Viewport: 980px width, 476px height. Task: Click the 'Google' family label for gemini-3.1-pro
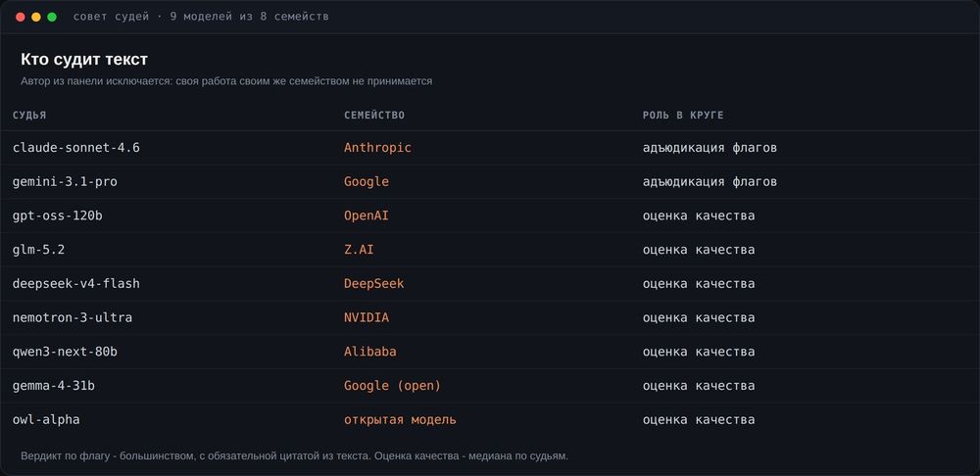367,182
